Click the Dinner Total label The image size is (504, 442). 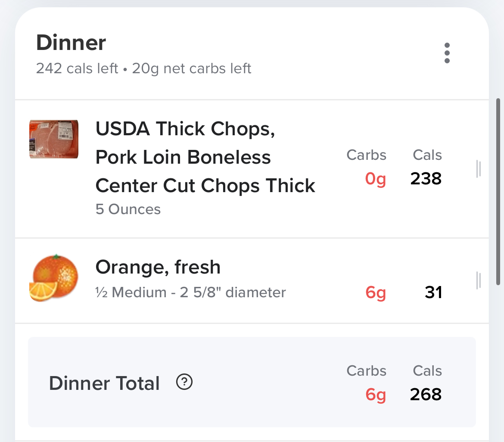[104, 383]
